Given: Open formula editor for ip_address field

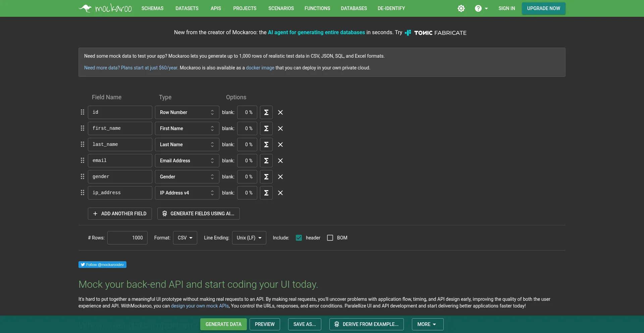Looking at the screenshot, I should pos(266,193).
